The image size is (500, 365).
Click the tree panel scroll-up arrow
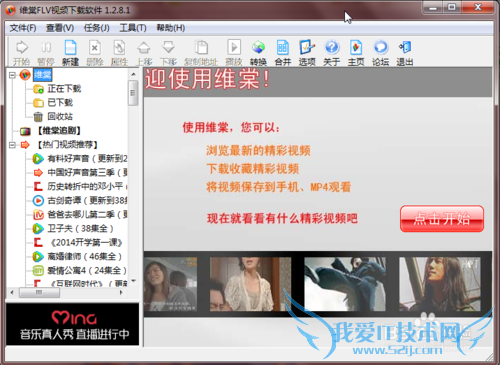[133, 74]
